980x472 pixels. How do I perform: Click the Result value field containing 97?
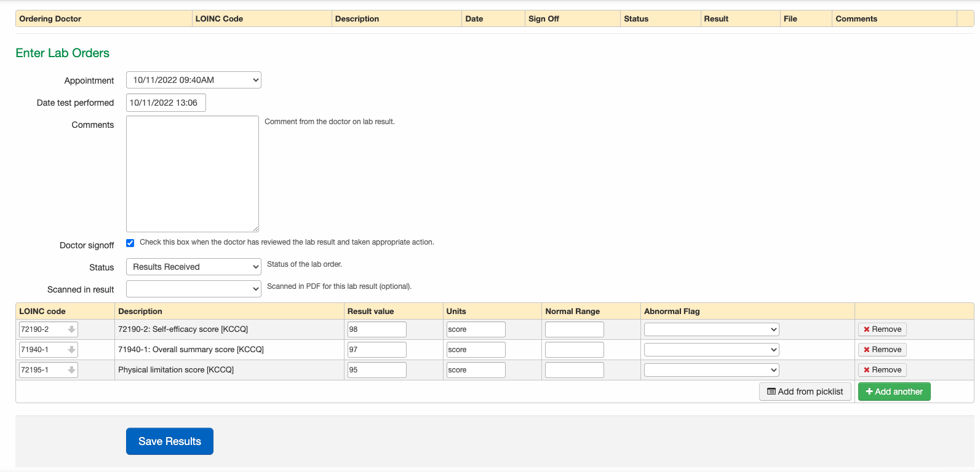pyautogui.click(x=377, y=350)
